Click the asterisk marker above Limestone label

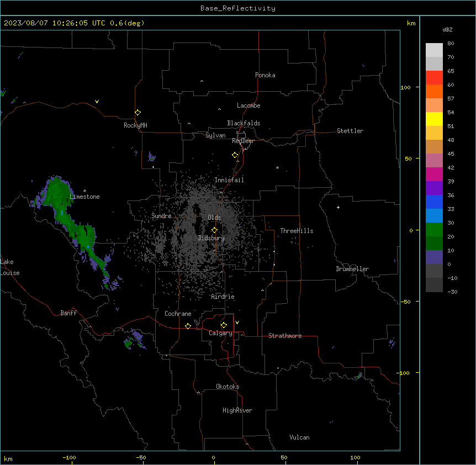[84, 191]
